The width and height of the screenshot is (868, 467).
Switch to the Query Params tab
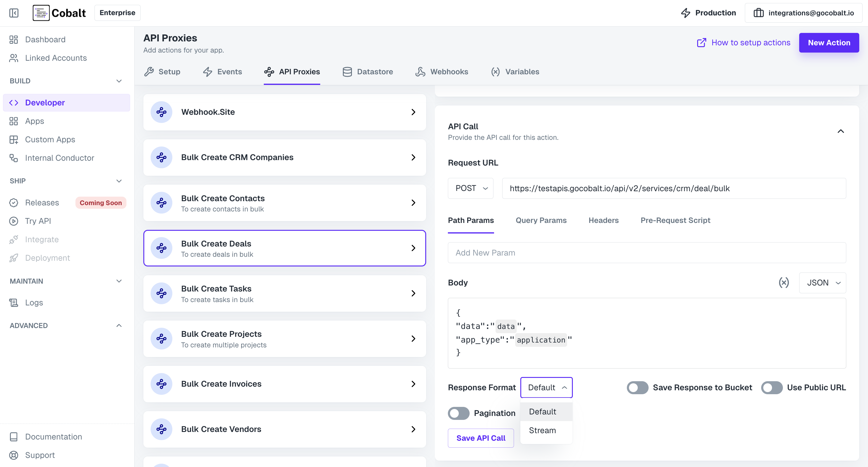(541, 220)
